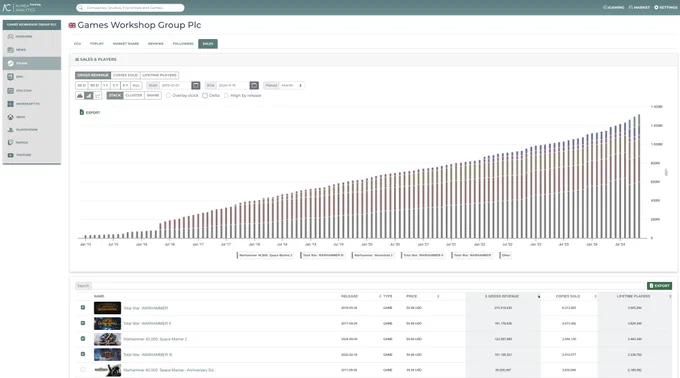
Task: Open the Sales tab
Action: click(x=208, y=44)
